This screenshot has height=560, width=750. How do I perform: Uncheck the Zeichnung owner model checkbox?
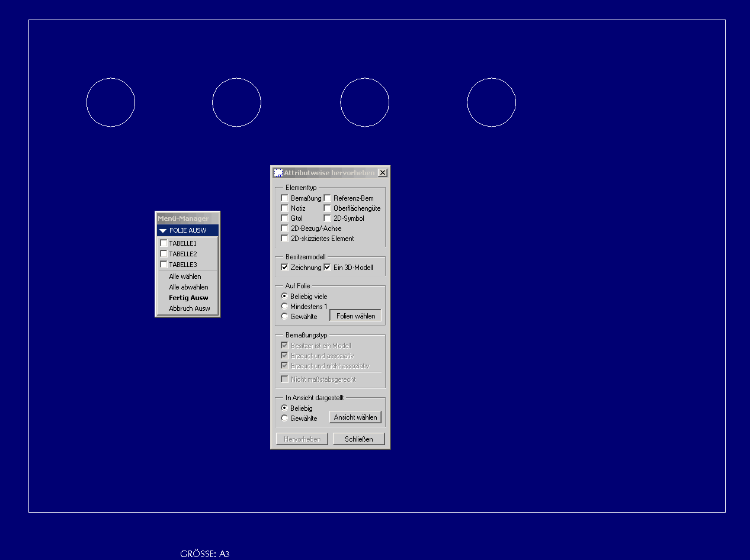tap(285, 268)
